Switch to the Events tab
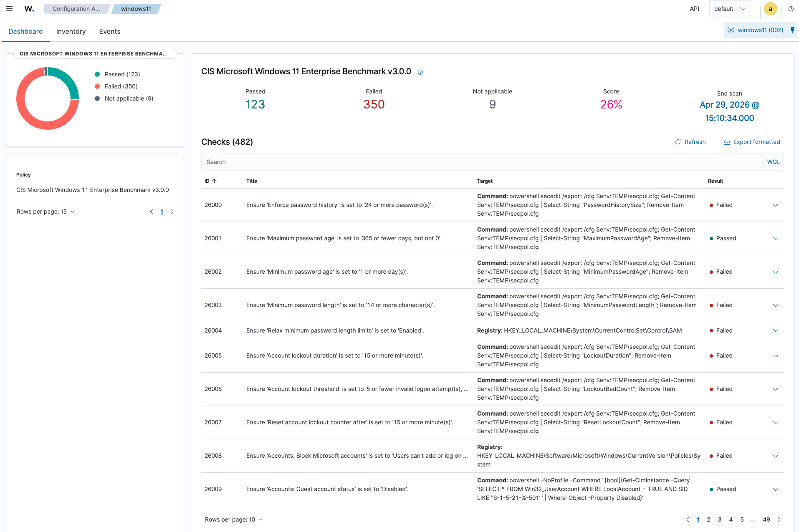 (110, 31)
